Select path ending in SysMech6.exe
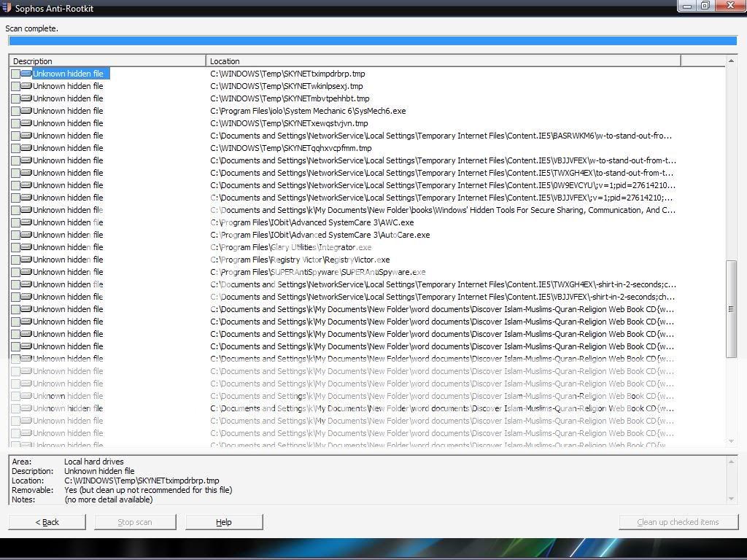 pos(309,111)
